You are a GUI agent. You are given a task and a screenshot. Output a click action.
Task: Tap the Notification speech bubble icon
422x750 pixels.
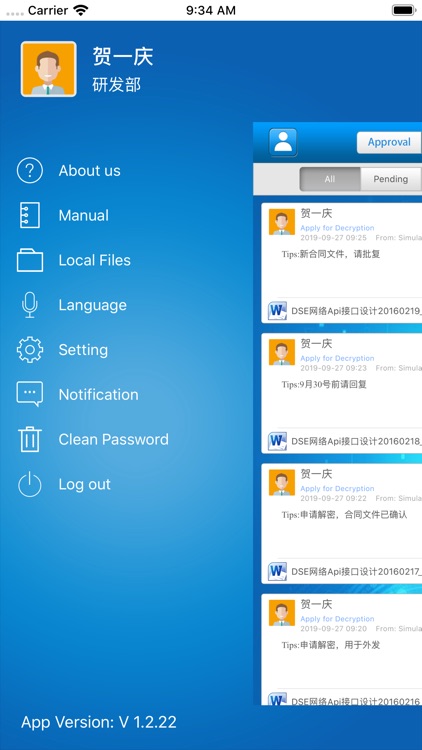point(30,395)
